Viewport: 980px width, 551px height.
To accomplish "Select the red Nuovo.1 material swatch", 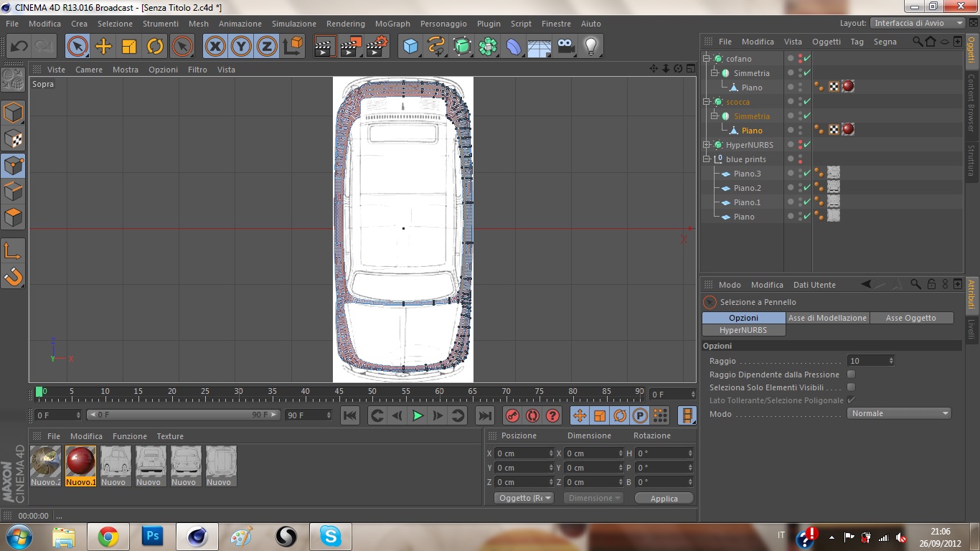I will tap(80, 462).
